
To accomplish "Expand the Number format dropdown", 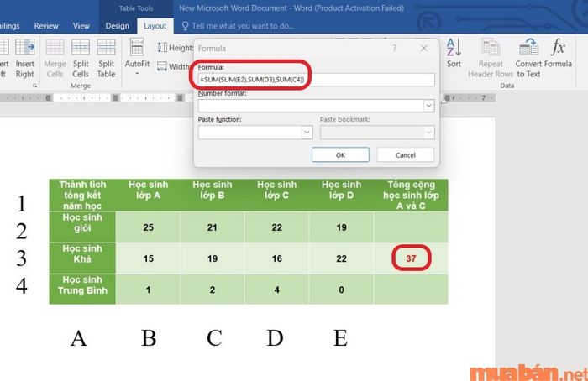I will pos(429,106).
